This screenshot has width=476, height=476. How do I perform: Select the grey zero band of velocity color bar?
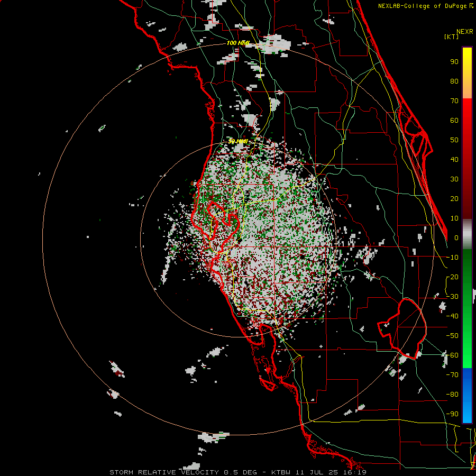tap(467, 234)
